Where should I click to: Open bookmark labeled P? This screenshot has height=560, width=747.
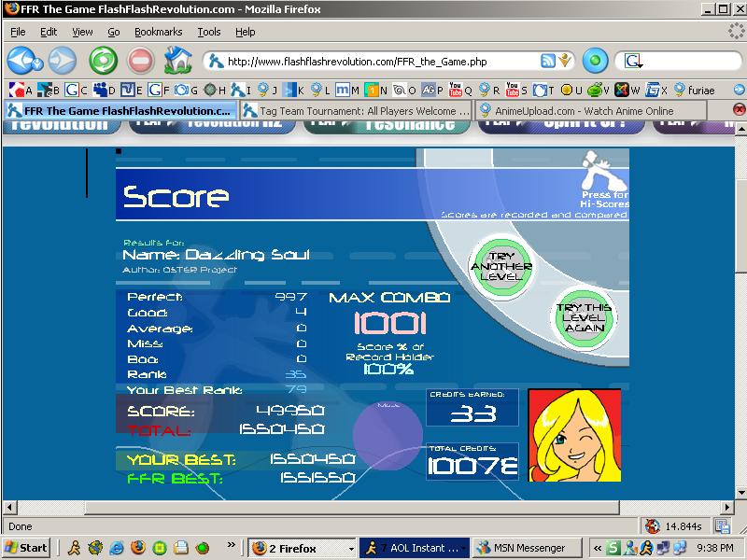tap(432, 90)
